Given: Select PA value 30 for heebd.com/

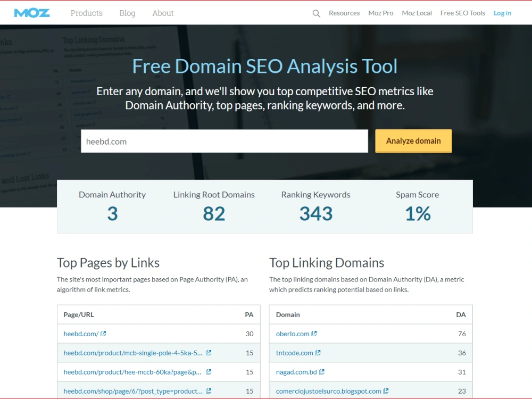Looking at the screenshot, I should 250,334.
